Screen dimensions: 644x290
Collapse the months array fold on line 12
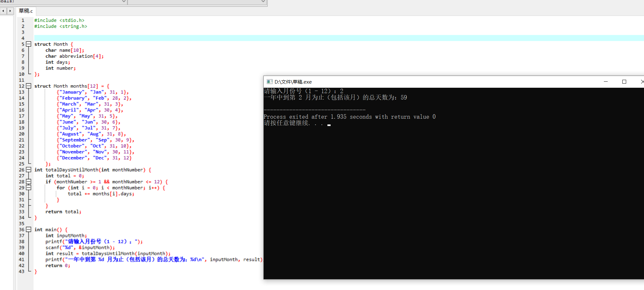[29, 86]
